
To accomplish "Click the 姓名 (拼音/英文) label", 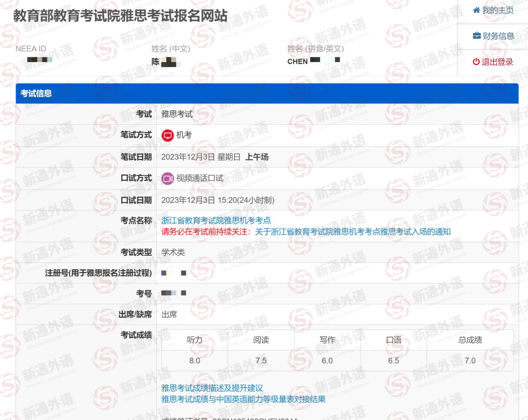I will [x=315, y=49].
